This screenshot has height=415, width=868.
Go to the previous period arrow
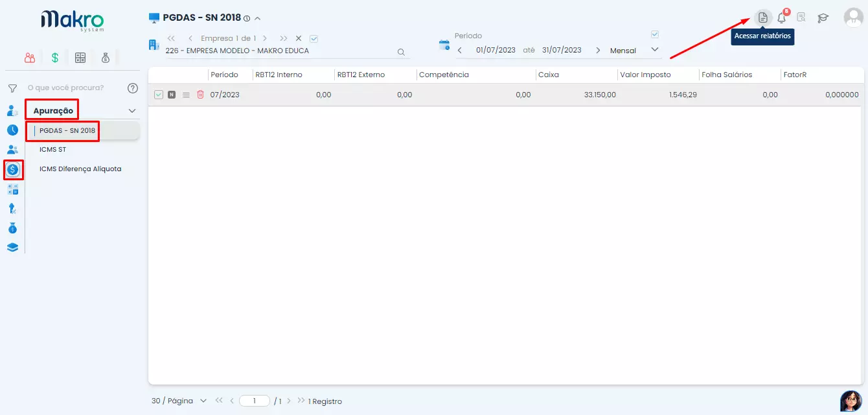[460, 50]
